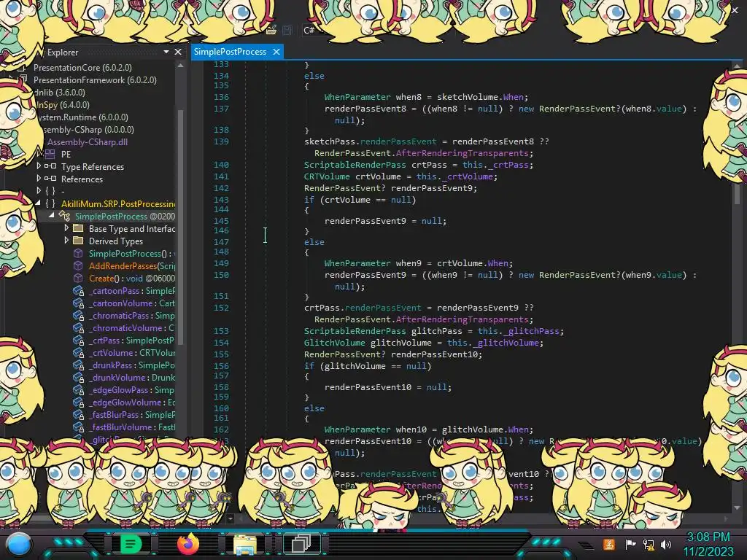Click the Create() method icon
Image resolution: width=747 pixels, height=560 pixels.
(77, 278)
